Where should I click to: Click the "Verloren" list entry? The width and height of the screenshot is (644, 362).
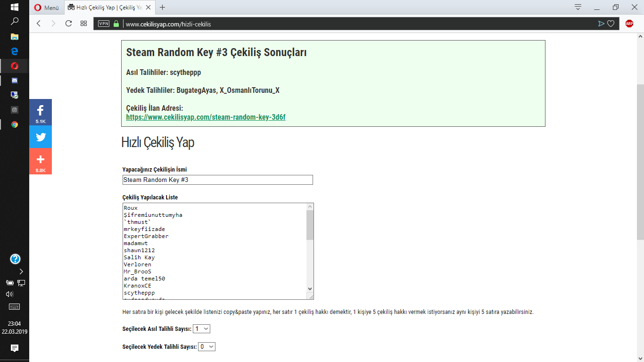[x=138, y=264]
